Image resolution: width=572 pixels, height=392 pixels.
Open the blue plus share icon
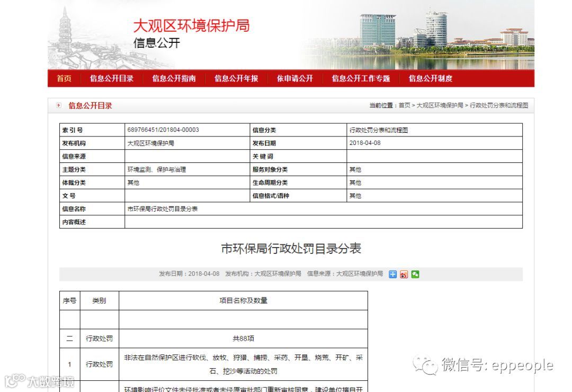click(x=392, y=275)
